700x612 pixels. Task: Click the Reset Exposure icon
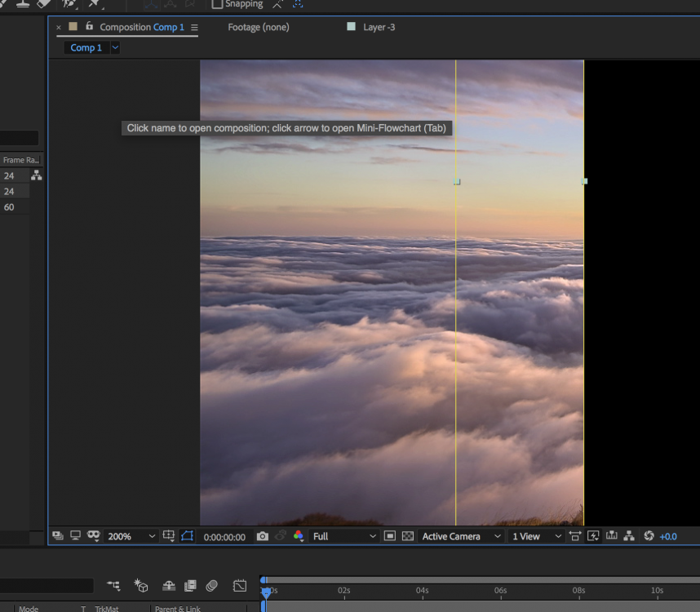click(649, 536)
